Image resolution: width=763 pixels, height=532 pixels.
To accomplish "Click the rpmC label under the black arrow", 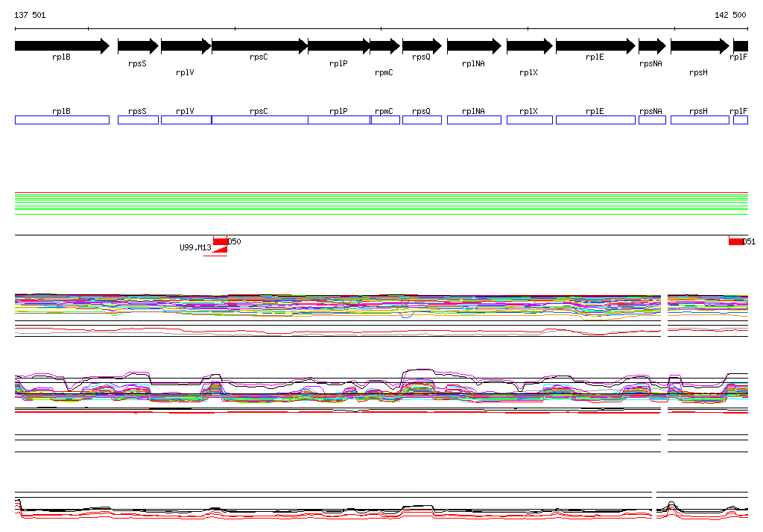I will [384, 72].
